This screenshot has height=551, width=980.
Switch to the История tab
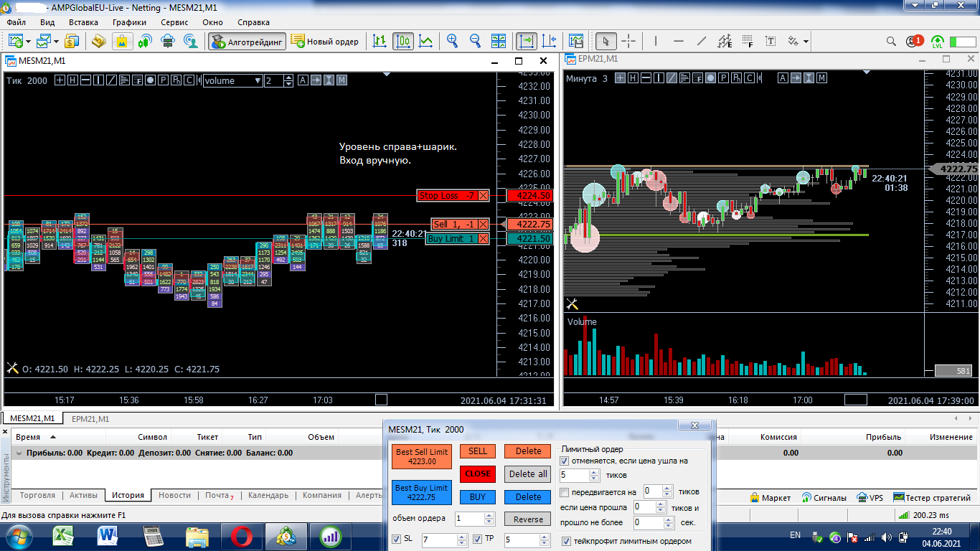128,495
